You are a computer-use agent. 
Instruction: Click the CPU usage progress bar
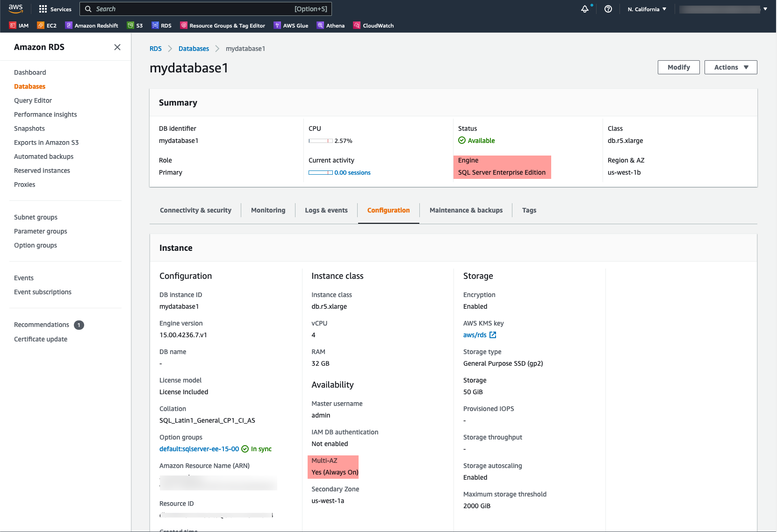click(321, 141)
